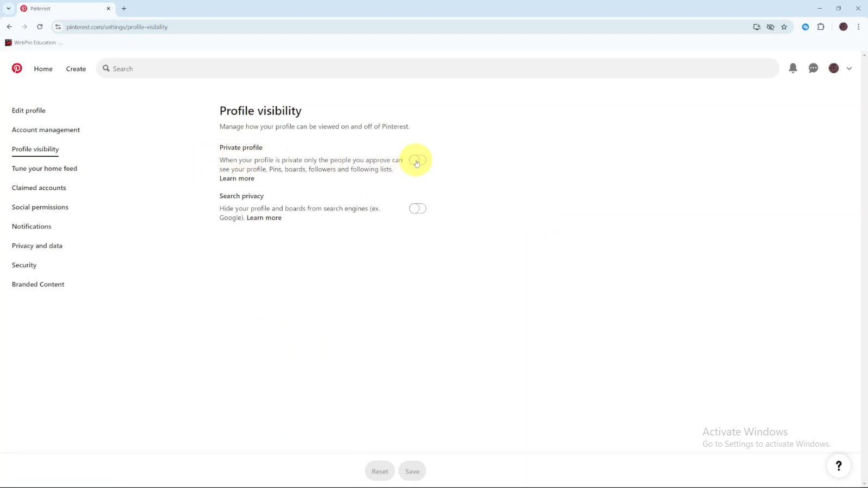Open a new browser tab
This screenshot has width=868, height=488.
pyautogui.click(x=124, y=9)
